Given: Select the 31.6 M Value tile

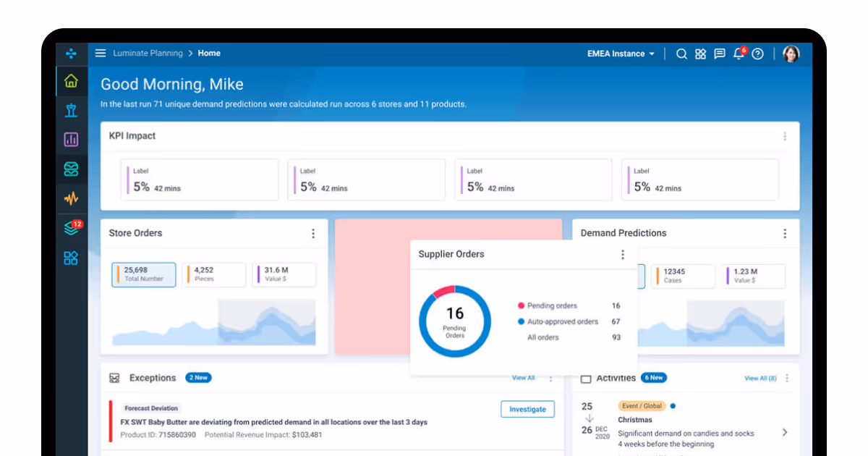Looking at the screenshot, I should click(284, 275).
